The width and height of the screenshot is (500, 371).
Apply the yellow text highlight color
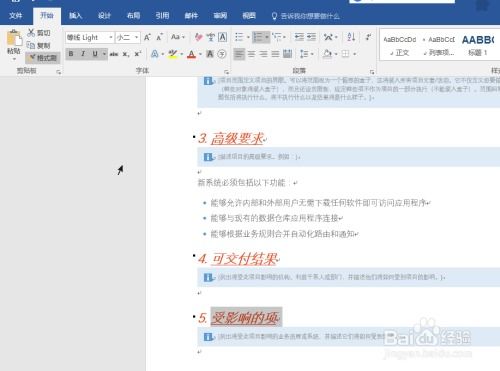tap(173, 54)
